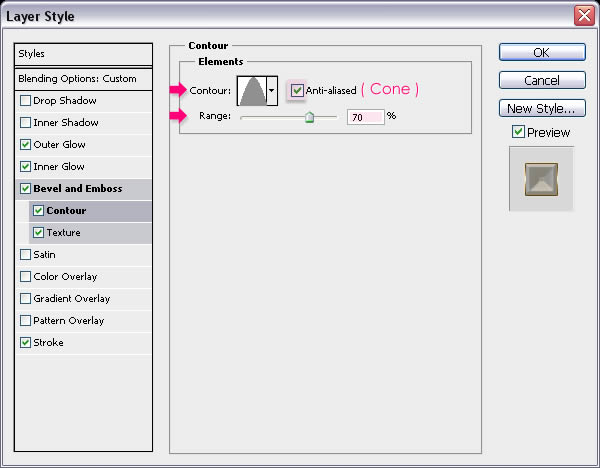Enable the Gradient Overlay checkbox
The width and height of the screenshot is (600, 468).
pos(25,298)
